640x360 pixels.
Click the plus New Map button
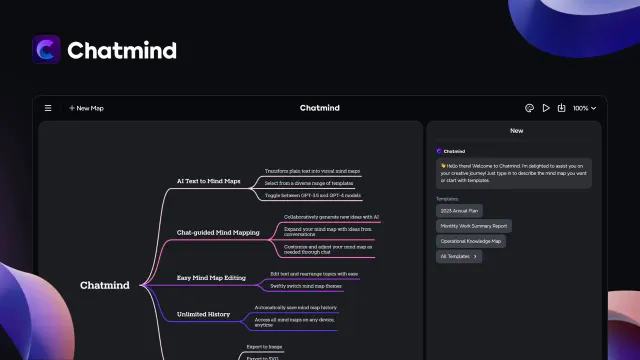point(86,108)
